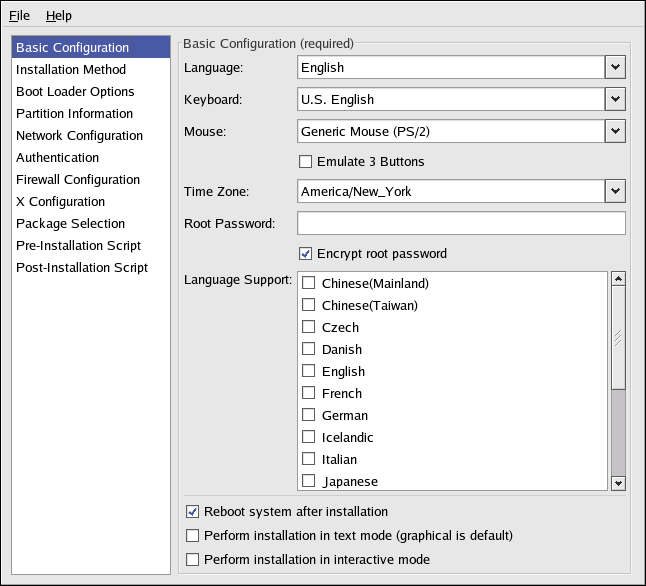Check Chinese(Mainland) language support

[309, 284]
